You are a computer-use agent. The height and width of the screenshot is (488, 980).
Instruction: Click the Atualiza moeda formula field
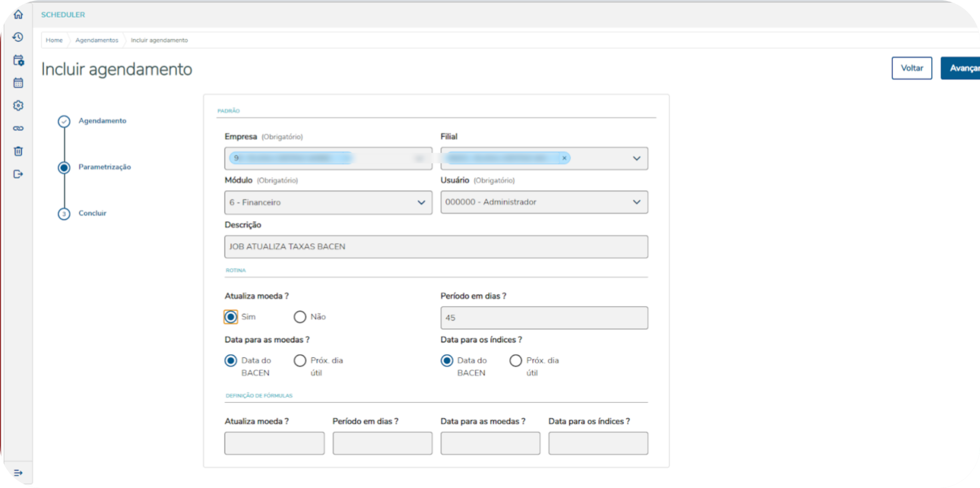275,444
